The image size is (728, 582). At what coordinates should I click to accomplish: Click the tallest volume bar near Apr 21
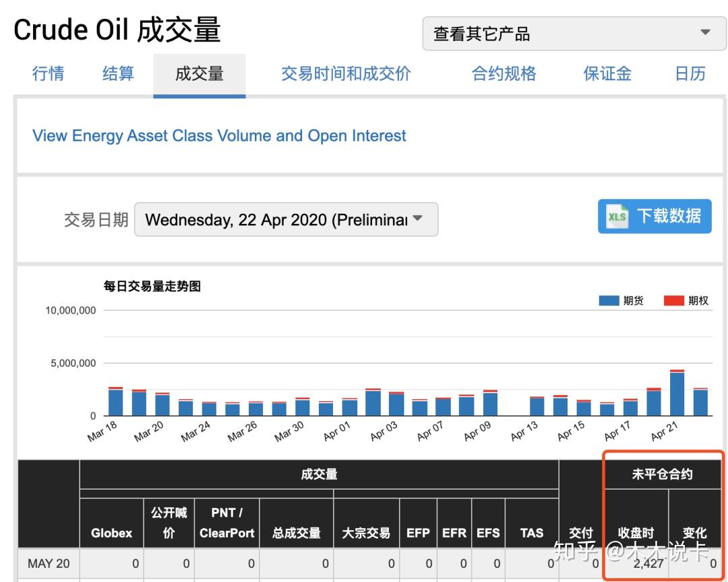[x=677, y=392]
